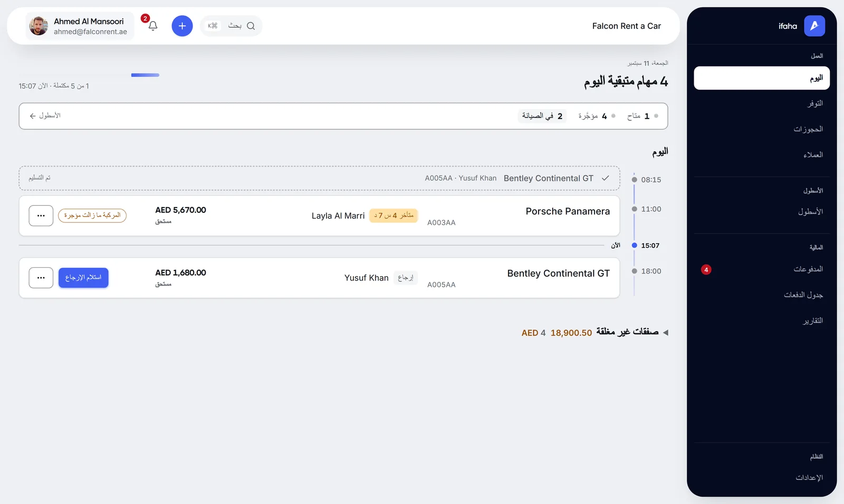Image resolution: width=844 pixels, height=504 pixels.
Task: Click the Falcon Rent a Car title
Action: (627, 26)
